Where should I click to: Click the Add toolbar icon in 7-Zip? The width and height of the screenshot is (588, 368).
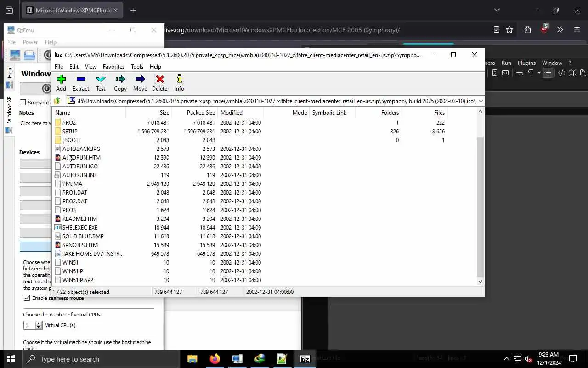[61, 83]
